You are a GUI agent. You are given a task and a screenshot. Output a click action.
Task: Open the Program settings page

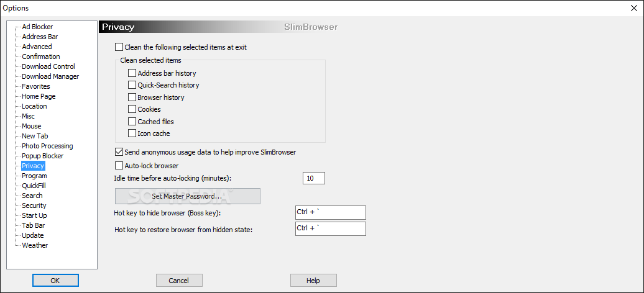(35, 176)
